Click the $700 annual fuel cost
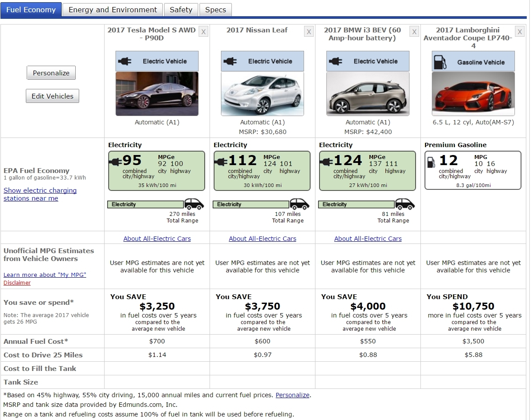This screenshot has width=532, height=420. 157,341
